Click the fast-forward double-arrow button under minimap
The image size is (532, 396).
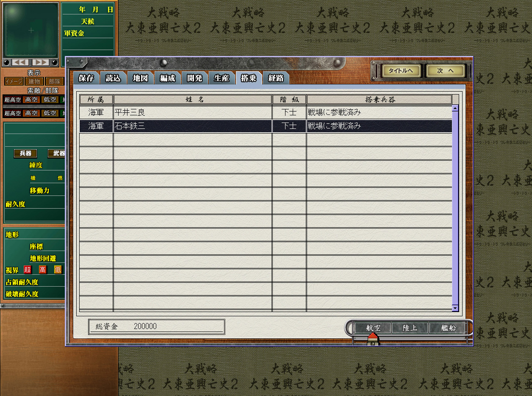[41, 62]
